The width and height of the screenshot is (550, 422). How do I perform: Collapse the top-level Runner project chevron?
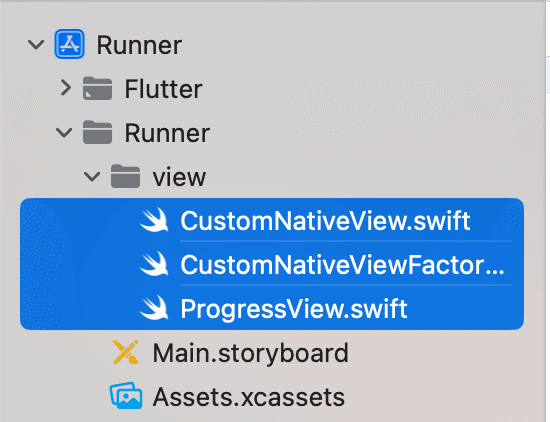(36, 45)
